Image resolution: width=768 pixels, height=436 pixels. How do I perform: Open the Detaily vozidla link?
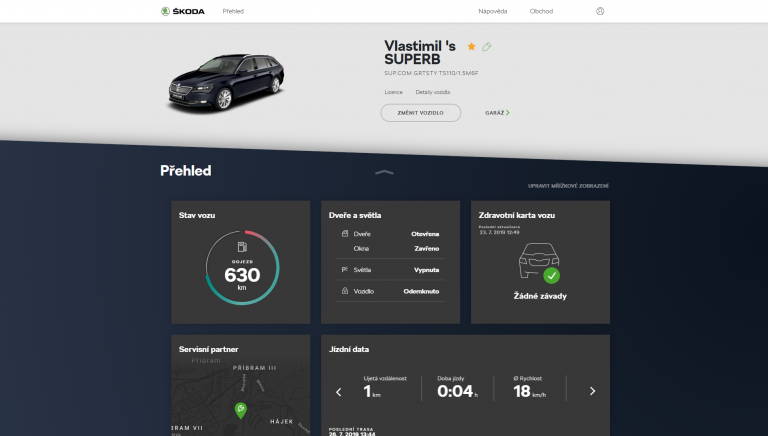[x=432, y=92]
